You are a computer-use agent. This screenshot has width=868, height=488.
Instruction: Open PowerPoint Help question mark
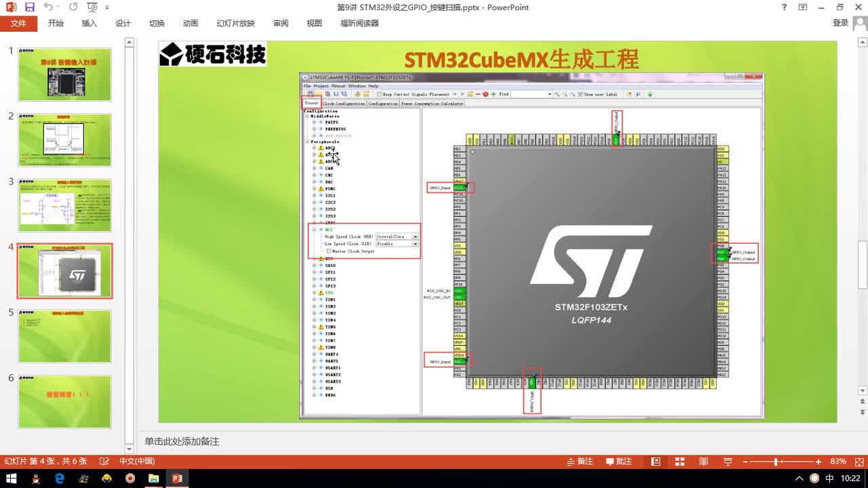(785, 7)
